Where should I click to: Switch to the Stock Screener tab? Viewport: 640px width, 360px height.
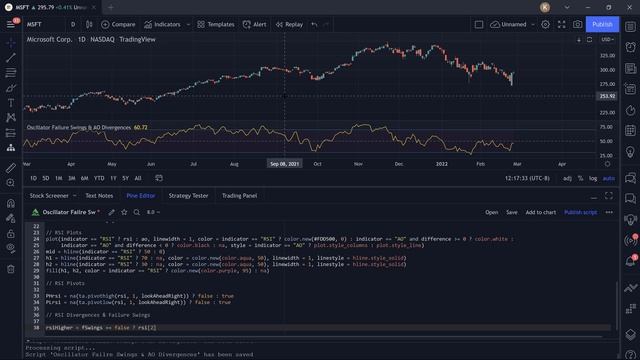(x=49, y=196)
